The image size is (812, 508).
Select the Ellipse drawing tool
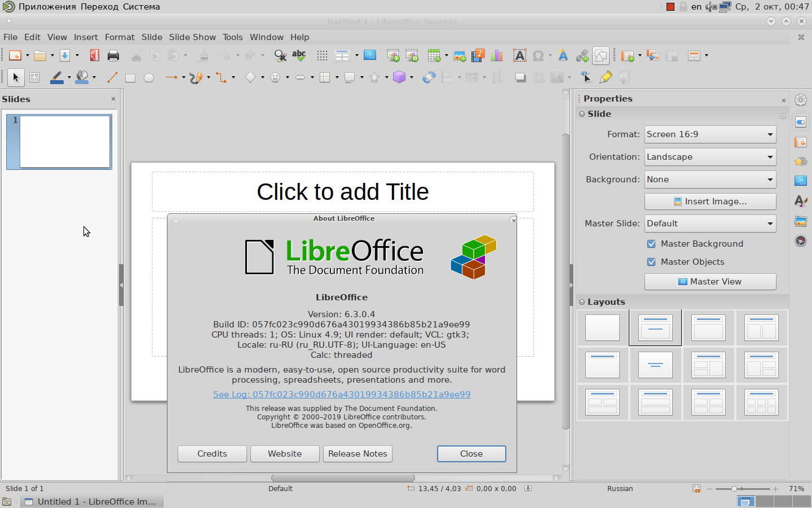click(149, 77)
